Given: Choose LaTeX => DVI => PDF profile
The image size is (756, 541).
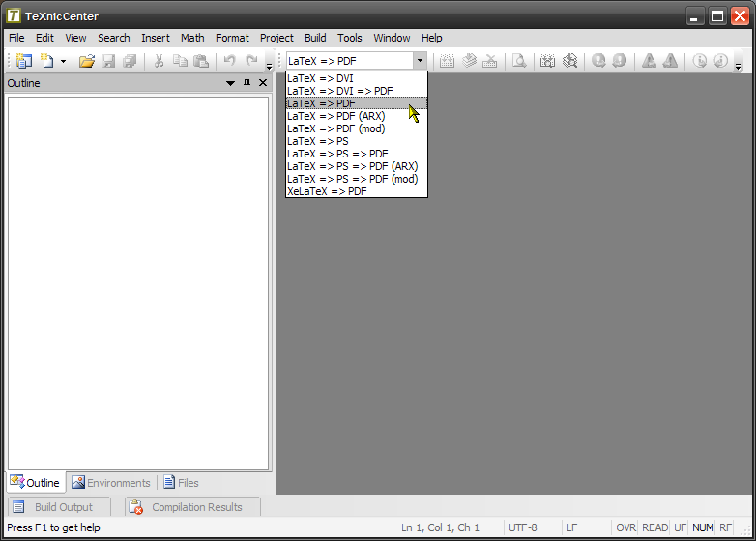Looking at the screenshot, I should (357, 91).
